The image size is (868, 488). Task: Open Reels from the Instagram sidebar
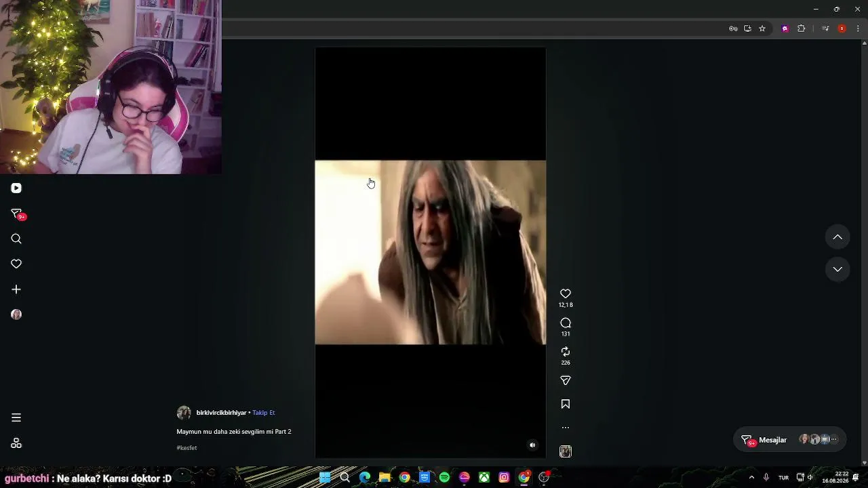click(x=16, y=188)
